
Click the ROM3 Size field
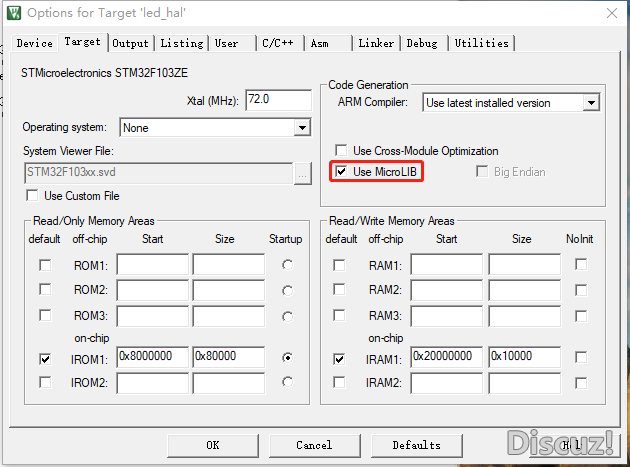229,316
